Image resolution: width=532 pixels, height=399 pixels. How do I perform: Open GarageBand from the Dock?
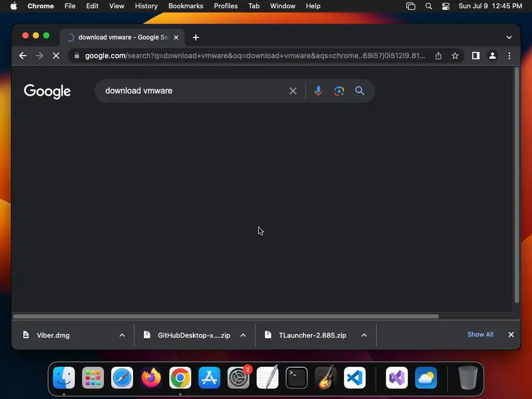[x=326, y=378]
